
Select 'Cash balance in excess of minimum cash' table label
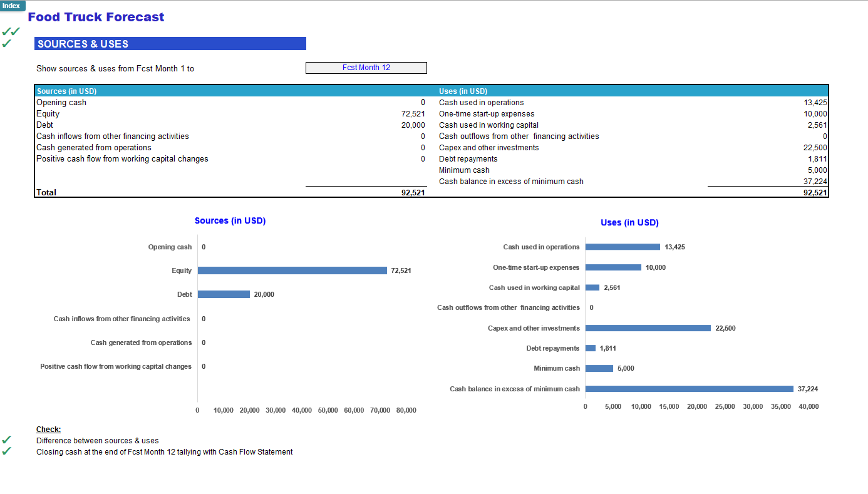[511, 182]
